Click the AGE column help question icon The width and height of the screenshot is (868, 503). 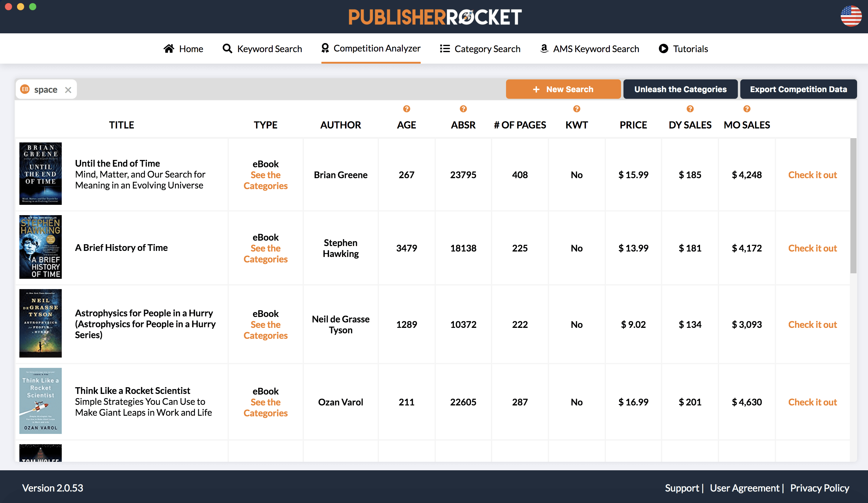pyautogui.click(x=406, y=109)
